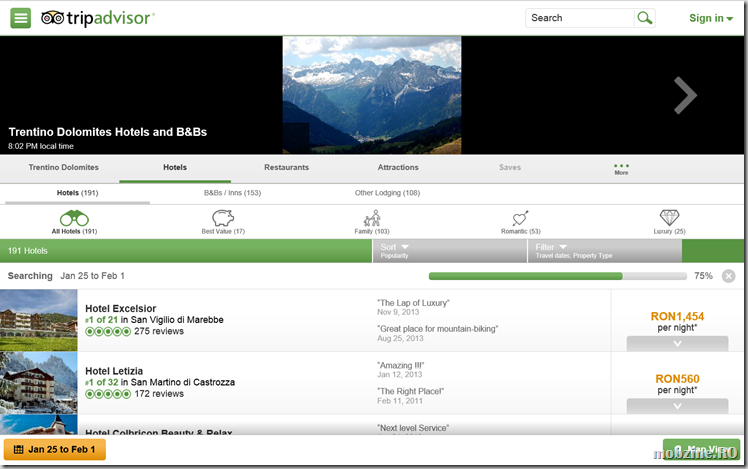Select Hotels (191) sub-tab

[x=77, y=193]
